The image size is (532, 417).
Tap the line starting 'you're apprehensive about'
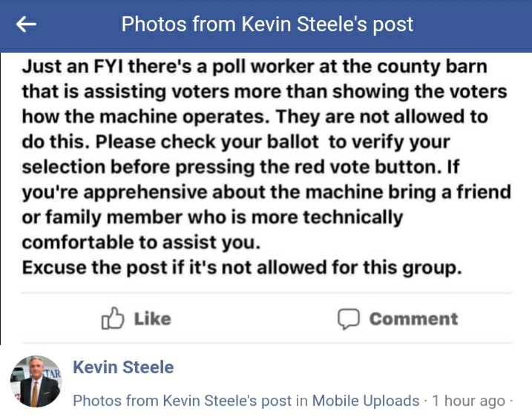266,192
